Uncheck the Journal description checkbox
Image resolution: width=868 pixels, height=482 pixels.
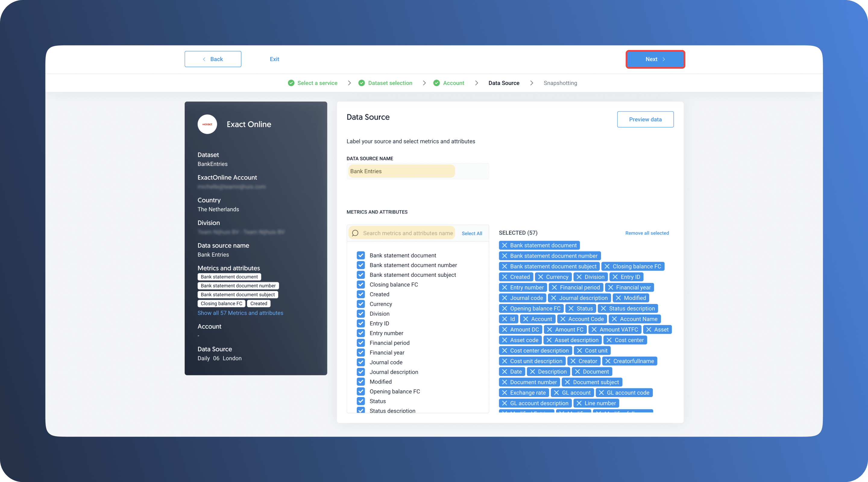click(361, 372)
